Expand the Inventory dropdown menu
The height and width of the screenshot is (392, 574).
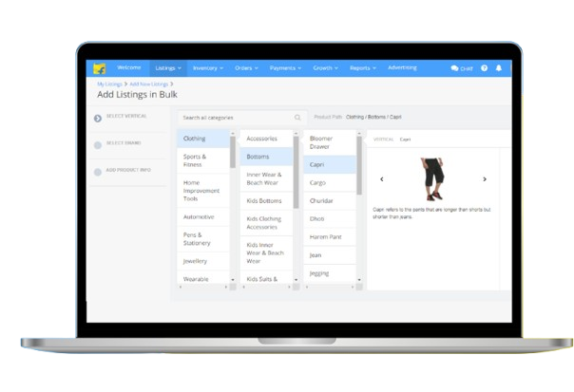(x=208, y=68)
